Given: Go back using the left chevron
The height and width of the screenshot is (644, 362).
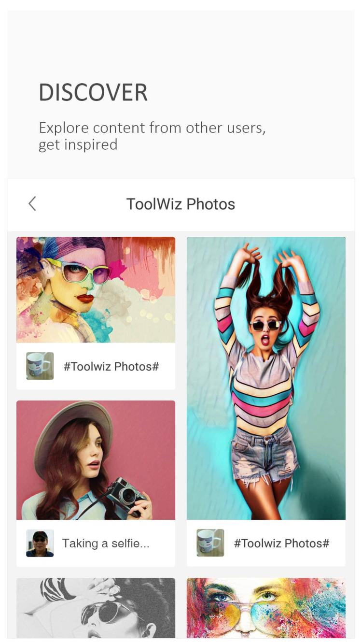Looking at the screenshot, I should tap(32, 204).
